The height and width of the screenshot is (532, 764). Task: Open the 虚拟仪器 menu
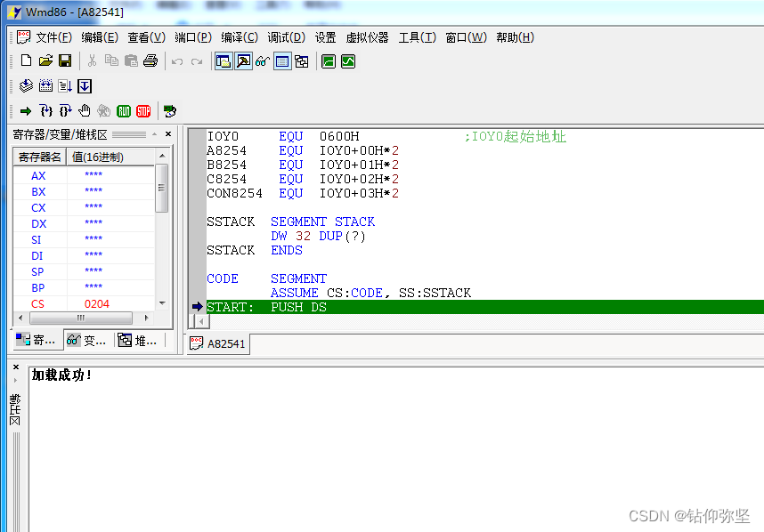click(367, 37)
